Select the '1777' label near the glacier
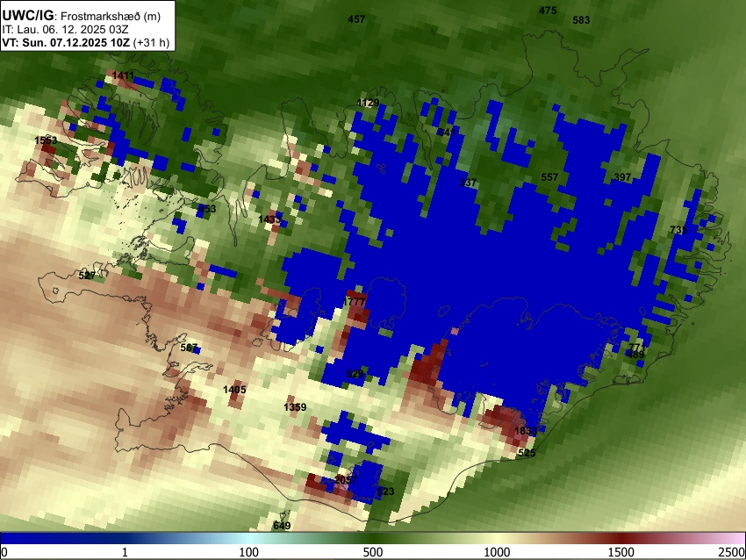 (x=354, y=302)
